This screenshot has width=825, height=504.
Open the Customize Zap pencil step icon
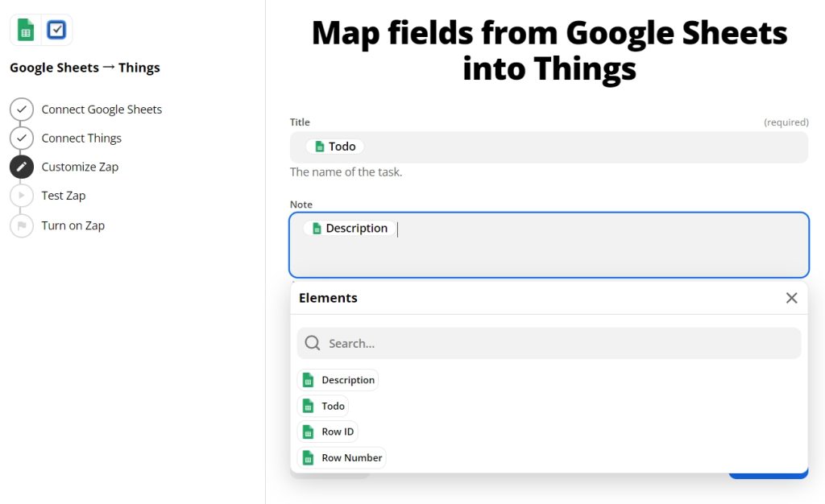click(22, 167)
